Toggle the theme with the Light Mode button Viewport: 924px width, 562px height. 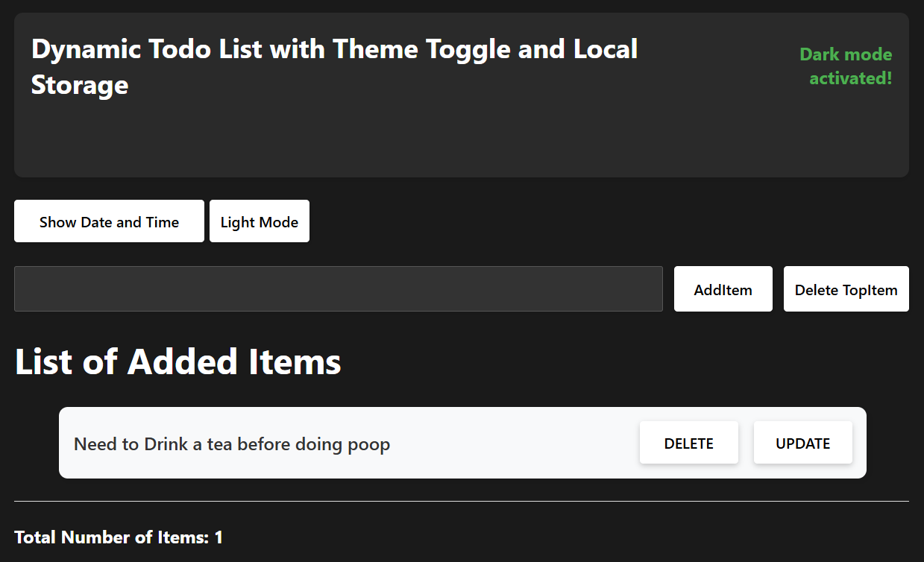(259, 221)
